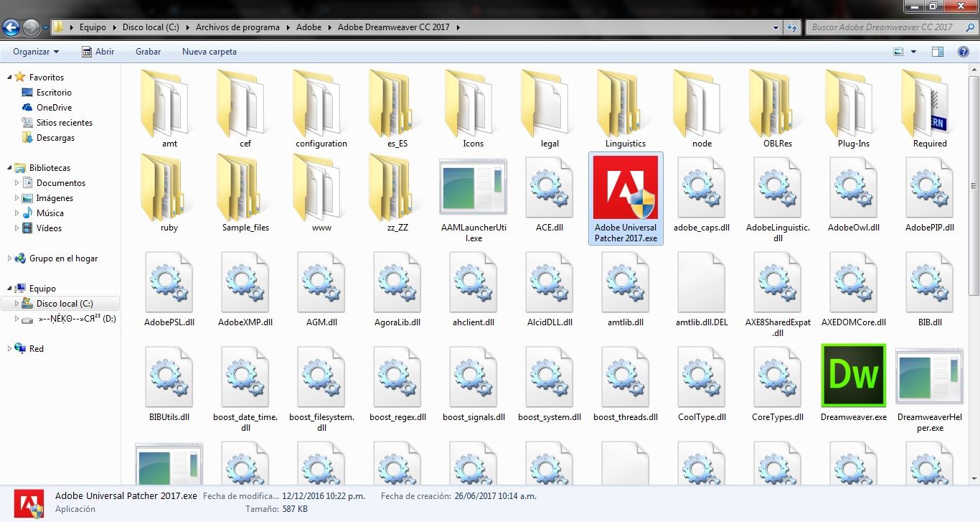Select Adobe Universal Patcher 2017.exe file
This screenshot has height=522, width=980.
626,198
